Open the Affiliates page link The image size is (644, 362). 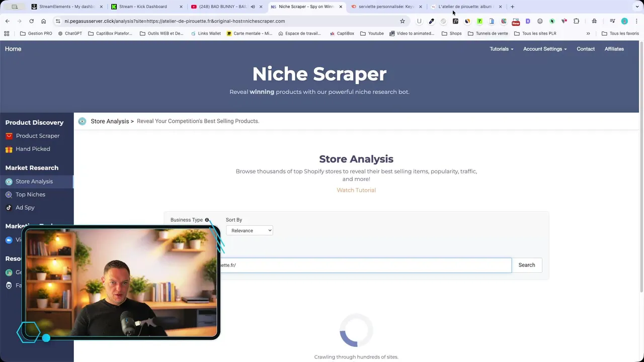614,49
